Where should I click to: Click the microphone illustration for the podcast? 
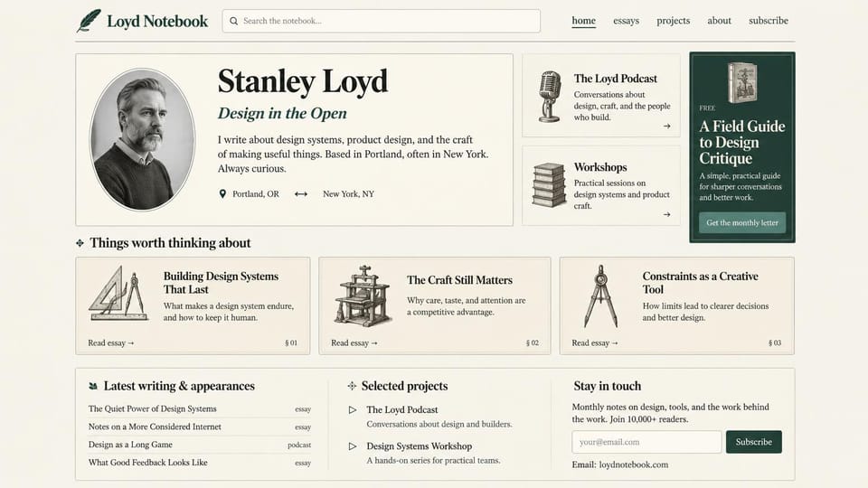click(x=549, y=97)
